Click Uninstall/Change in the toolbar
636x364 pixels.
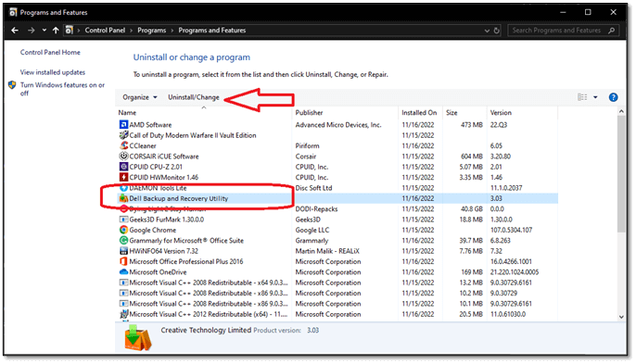194,97
